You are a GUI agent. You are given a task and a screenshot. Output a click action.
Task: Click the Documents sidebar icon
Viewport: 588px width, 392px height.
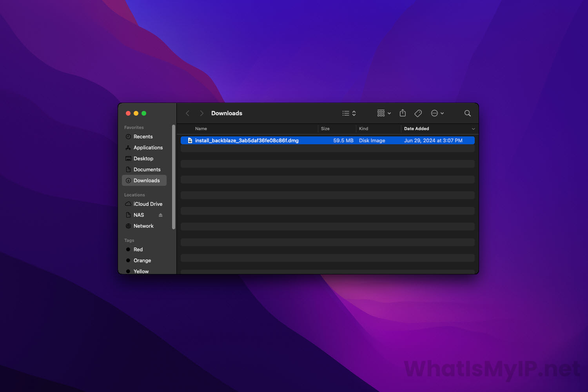click(128, 169)
